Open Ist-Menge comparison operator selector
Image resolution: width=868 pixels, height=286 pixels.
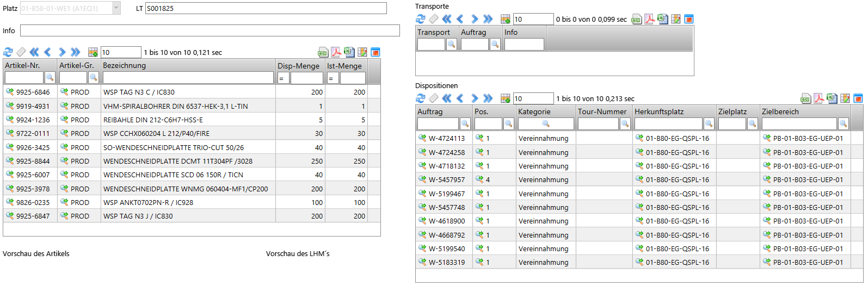[x=332, y=78]
